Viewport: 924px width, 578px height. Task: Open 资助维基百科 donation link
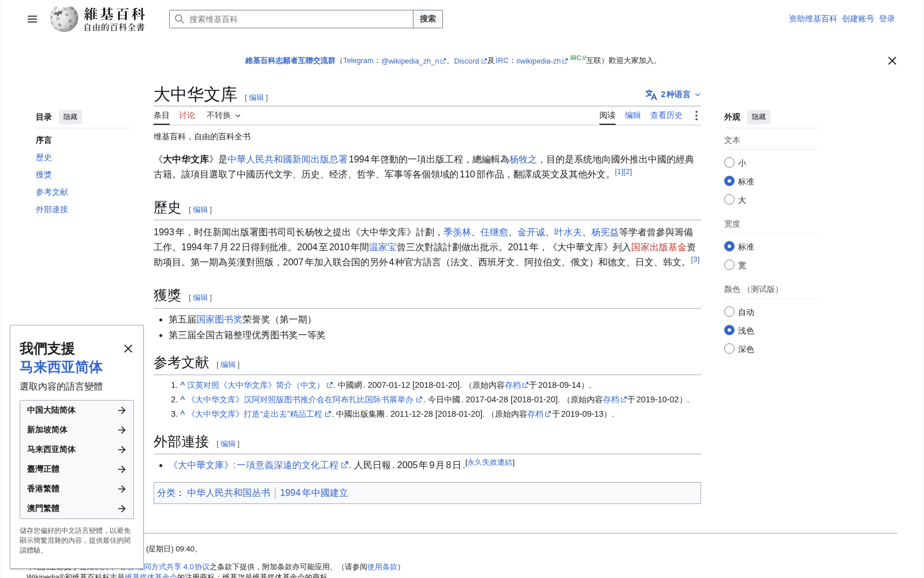813,19
